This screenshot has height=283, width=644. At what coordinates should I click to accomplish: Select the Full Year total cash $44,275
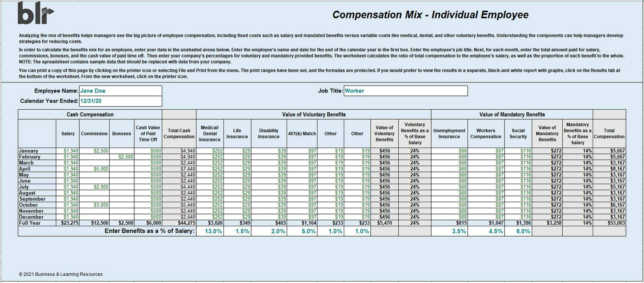coord(179,223)
